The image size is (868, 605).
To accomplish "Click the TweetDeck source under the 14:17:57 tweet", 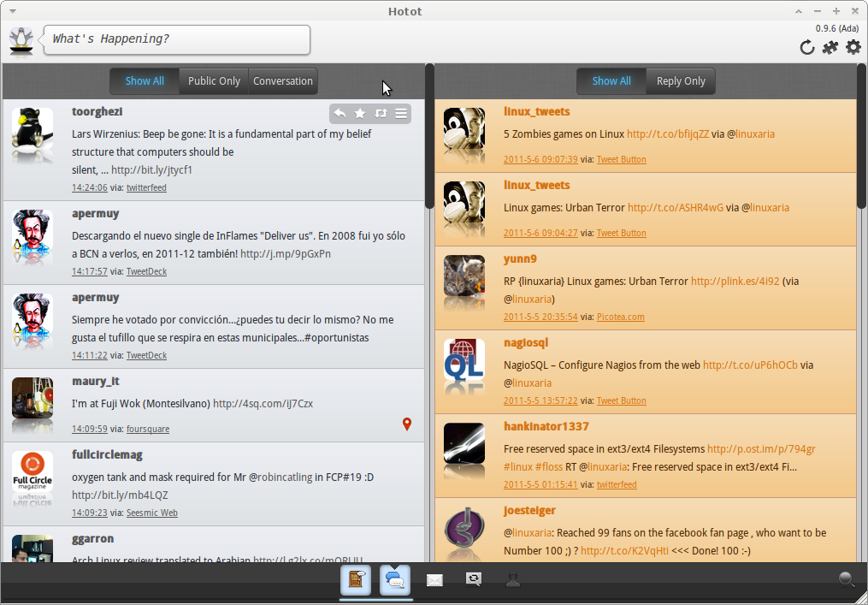I will [147, 271].
